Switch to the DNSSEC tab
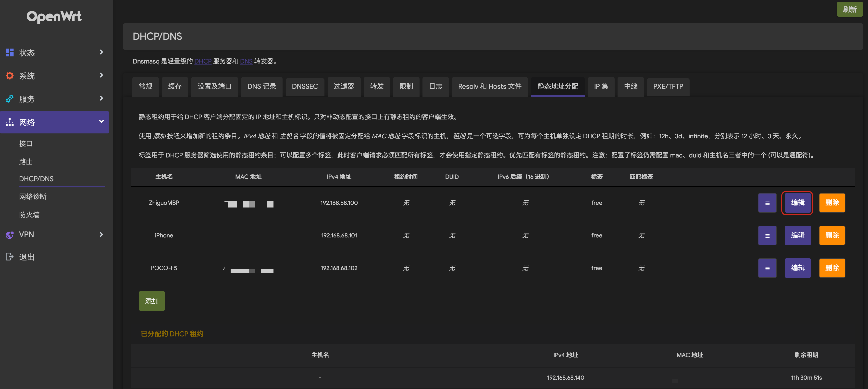This screenshot has width=868, height=389. coord(305,86)
